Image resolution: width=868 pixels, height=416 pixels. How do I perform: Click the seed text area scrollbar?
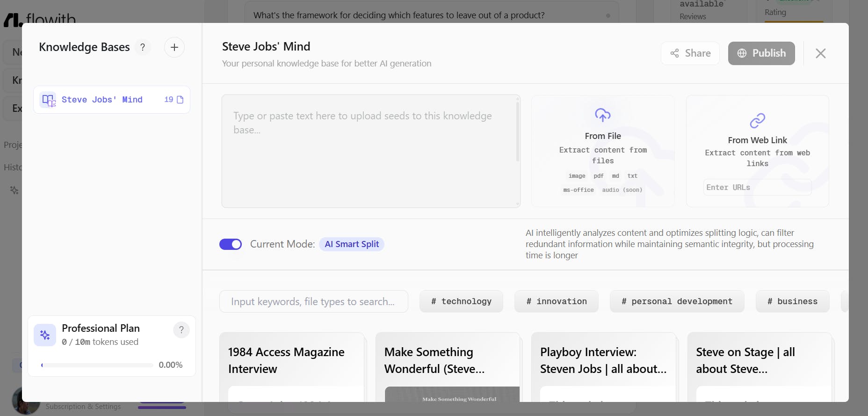[x=518, y=132]
